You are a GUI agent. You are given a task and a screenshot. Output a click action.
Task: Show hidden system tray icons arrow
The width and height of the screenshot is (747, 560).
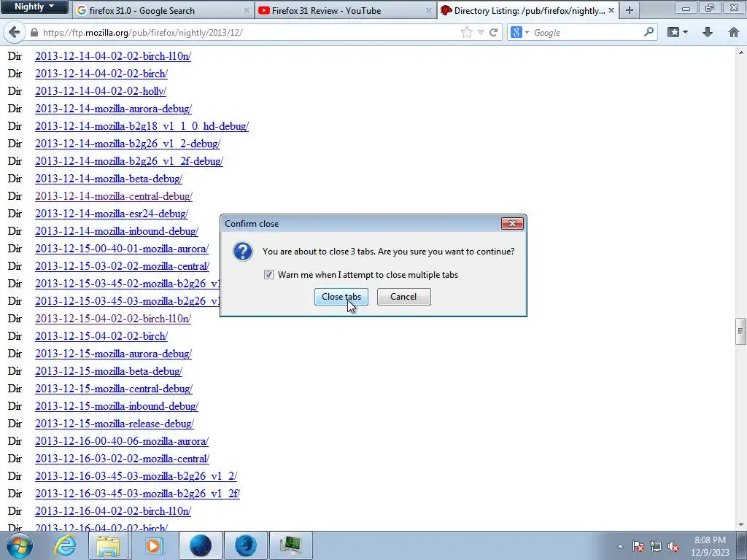click(x=620, y=546)
